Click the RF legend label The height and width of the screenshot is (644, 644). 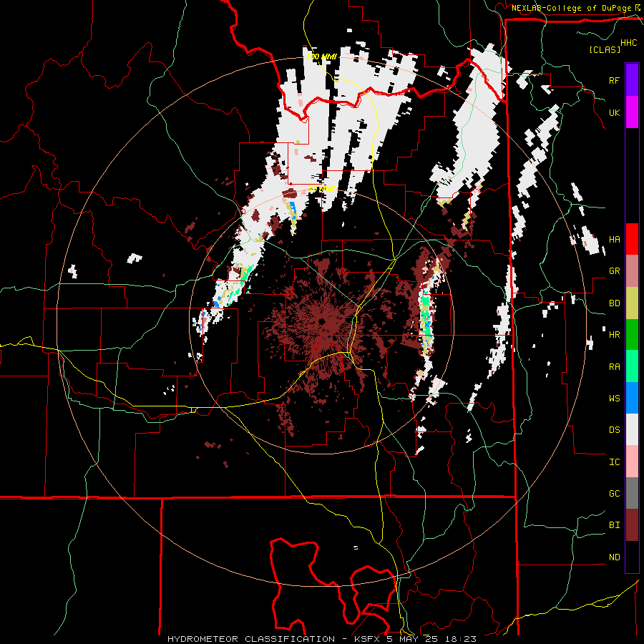(614, 80)
